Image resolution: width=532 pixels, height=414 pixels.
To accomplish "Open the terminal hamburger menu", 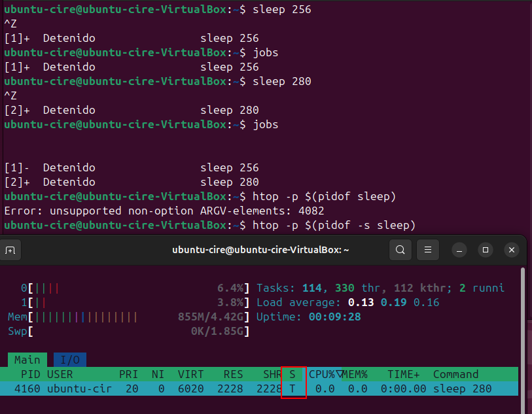I will pos(427,250).
